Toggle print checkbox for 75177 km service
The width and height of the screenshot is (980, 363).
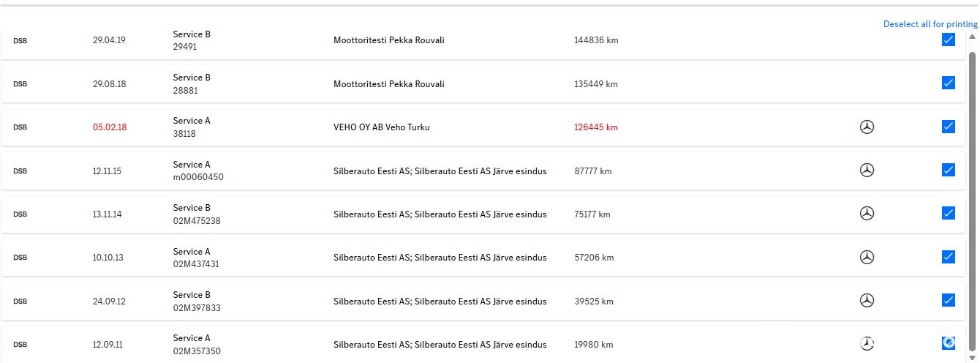pos(949,213)
